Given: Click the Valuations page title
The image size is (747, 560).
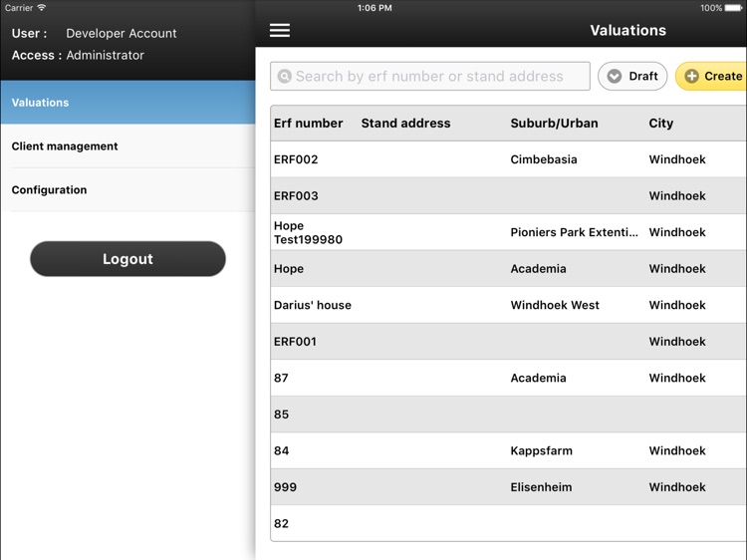Looking at the screenshot, I should (x=627, y=31).
